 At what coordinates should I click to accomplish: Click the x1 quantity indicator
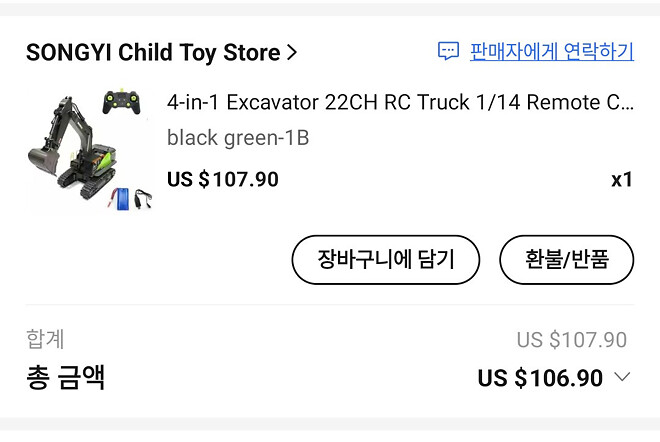click(x=621, y=180)
